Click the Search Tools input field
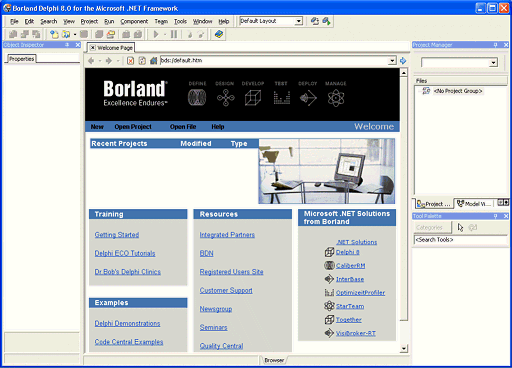The width and height of the screenshot is (512, 368). pyautogui.click(x=460, y=240)
